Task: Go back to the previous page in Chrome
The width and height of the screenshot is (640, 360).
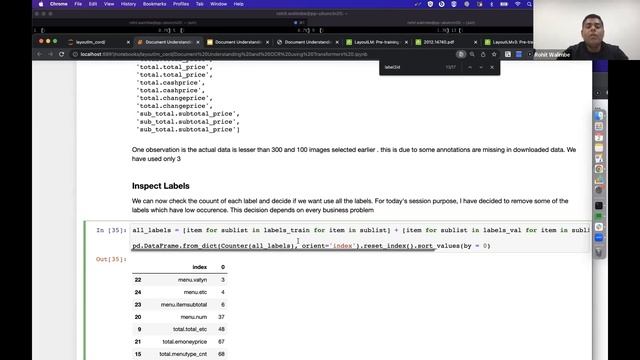Action: (x=39, y=54)
